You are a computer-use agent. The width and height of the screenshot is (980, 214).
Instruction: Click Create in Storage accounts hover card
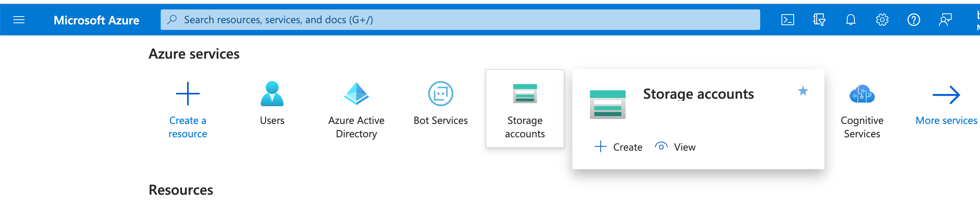pos(618,147)
